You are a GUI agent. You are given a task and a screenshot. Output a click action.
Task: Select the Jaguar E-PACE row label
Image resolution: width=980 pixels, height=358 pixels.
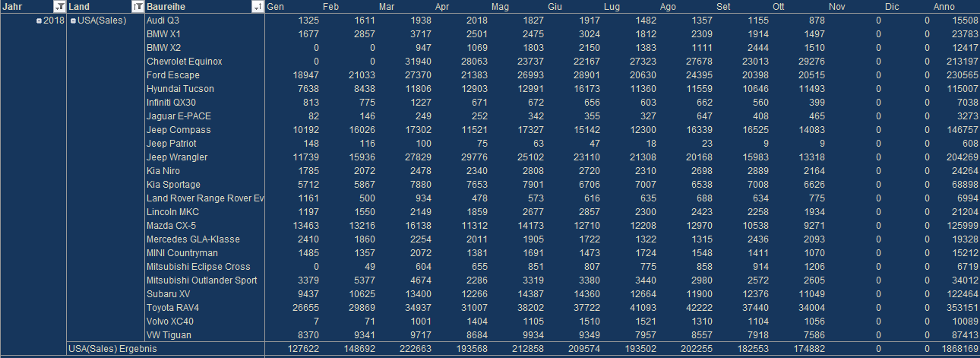click(179, 116)
